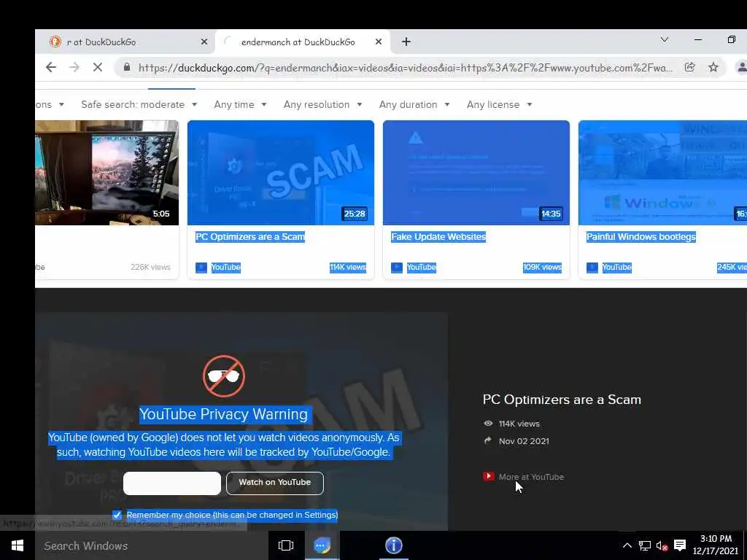Open the Fake Update Websites thumbnail 14:35
This screenshot has width=747, height=560.
476,172
